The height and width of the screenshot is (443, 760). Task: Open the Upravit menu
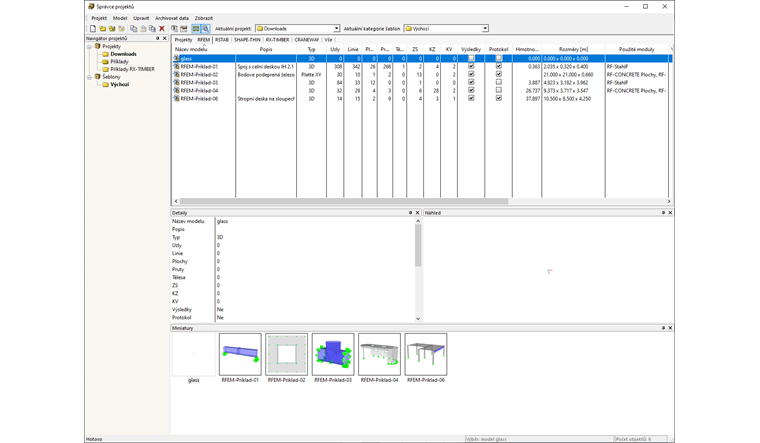pos(141,18)
